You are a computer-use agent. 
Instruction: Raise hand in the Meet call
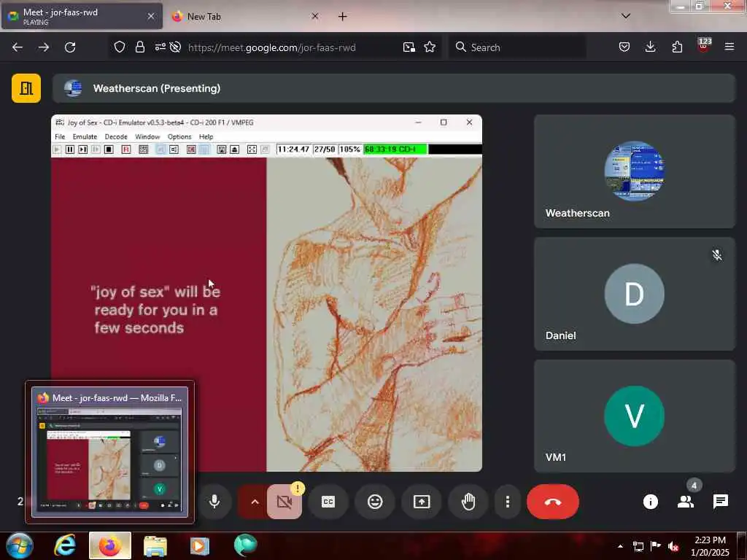tap(468, 502)
